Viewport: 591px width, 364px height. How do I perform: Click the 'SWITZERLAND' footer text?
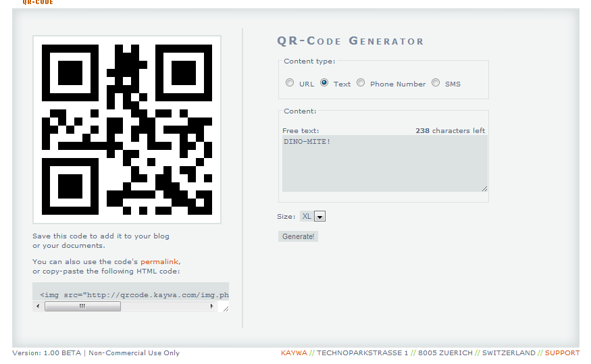tap(509, 353)
